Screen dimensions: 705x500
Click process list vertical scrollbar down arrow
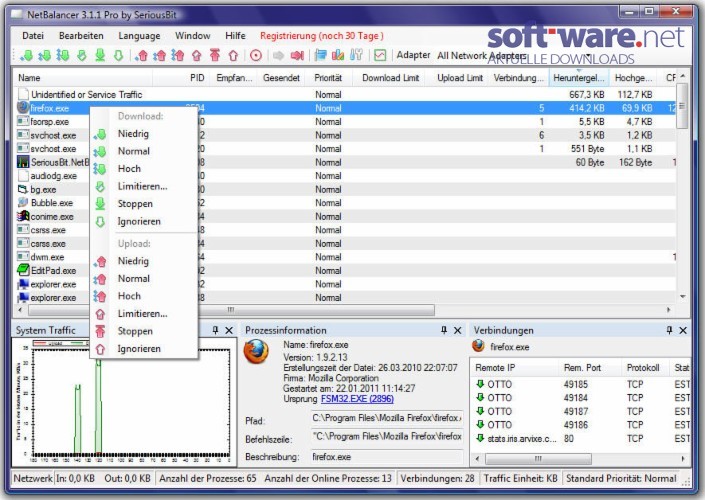coord(683,297)
